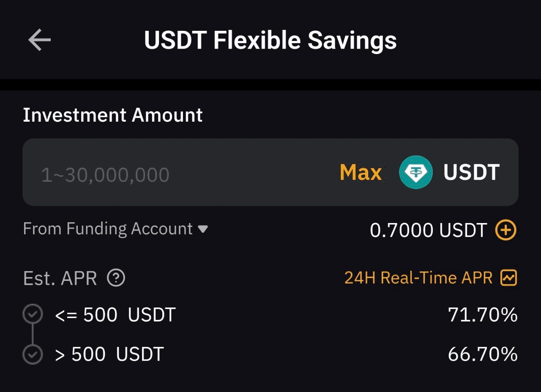Tap the USDT Flexible Savings title
Screen dimensions: 541x392
tap(270, 40)
